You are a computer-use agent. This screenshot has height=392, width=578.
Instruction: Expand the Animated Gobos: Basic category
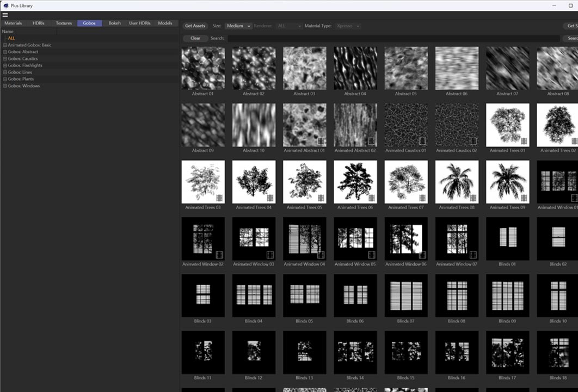[x=5, y=45]
